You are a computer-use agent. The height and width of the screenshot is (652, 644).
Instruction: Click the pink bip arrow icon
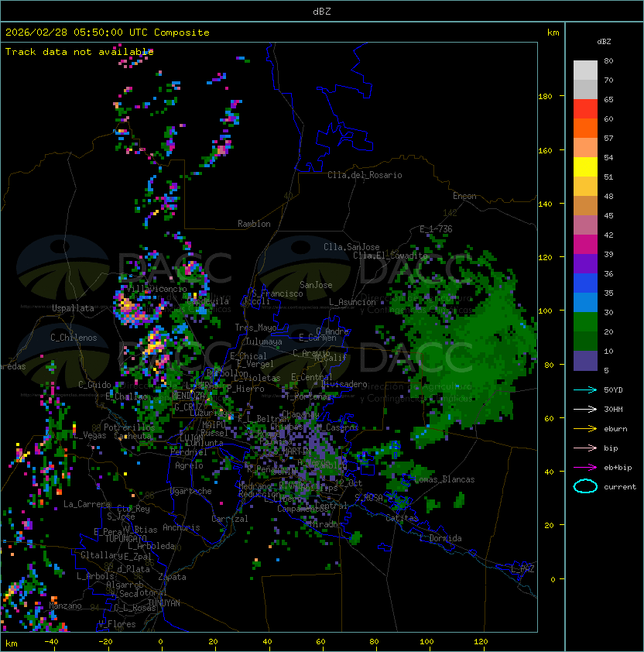585,448
